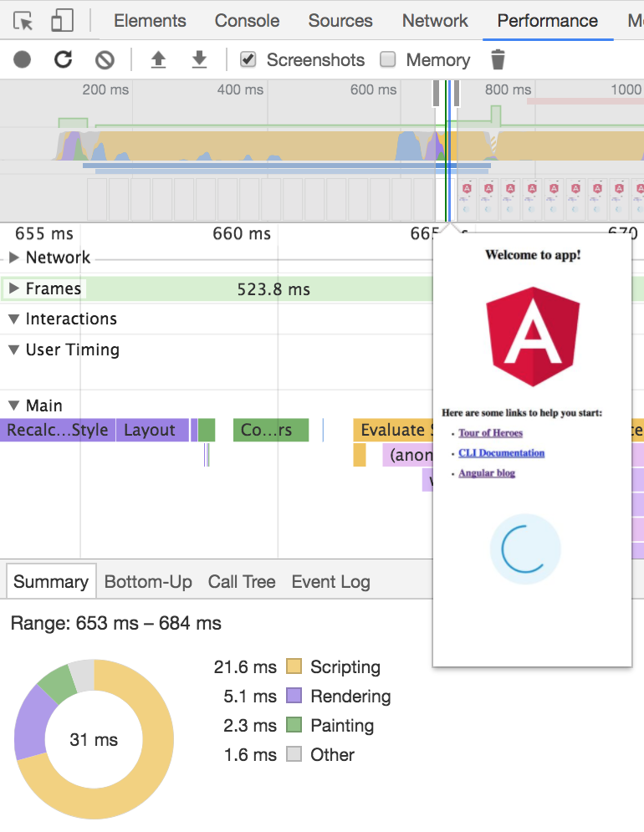644x832 pixels.
Task: Select the Performance tab
Action: (x=547, y=21)
